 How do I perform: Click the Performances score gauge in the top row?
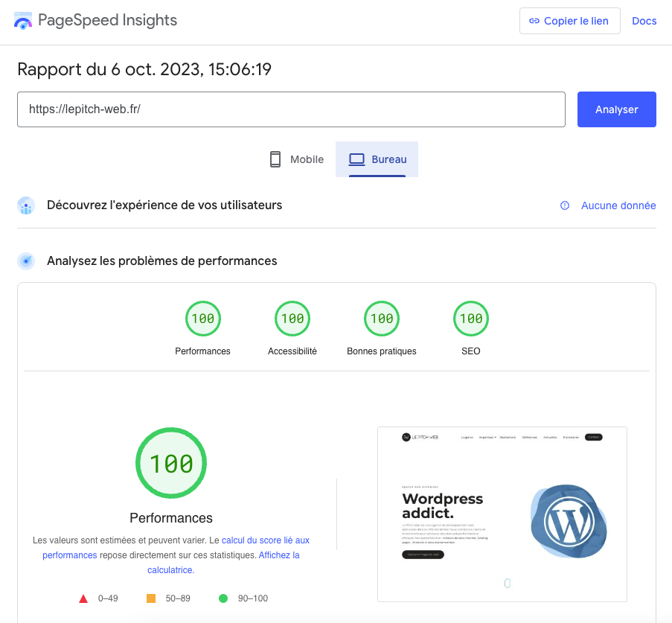202,319
